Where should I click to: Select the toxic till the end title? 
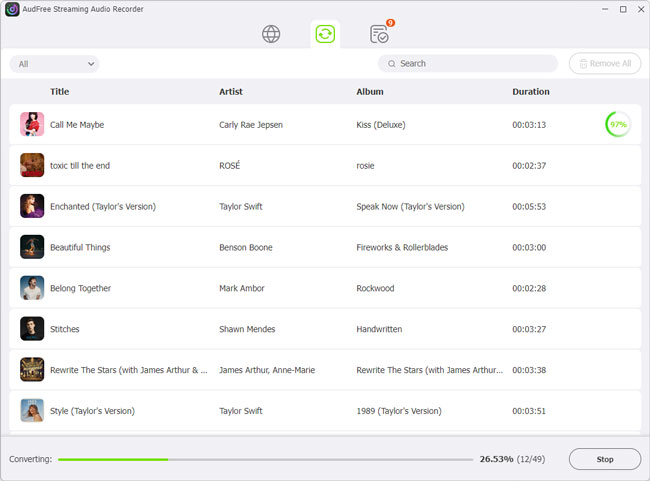click(x=80, y=165)
